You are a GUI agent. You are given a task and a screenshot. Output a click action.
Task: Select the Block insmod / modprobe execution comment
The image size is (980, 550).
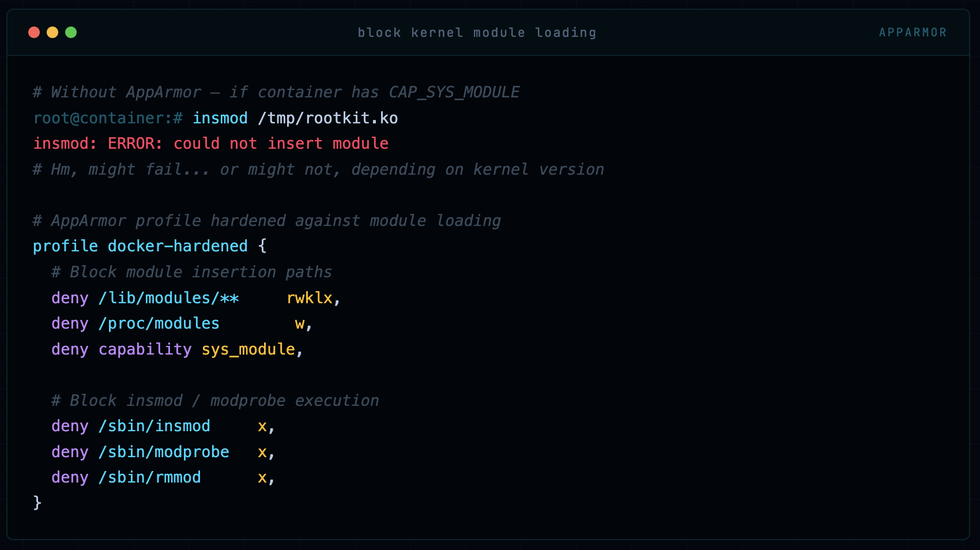point(214,400)
